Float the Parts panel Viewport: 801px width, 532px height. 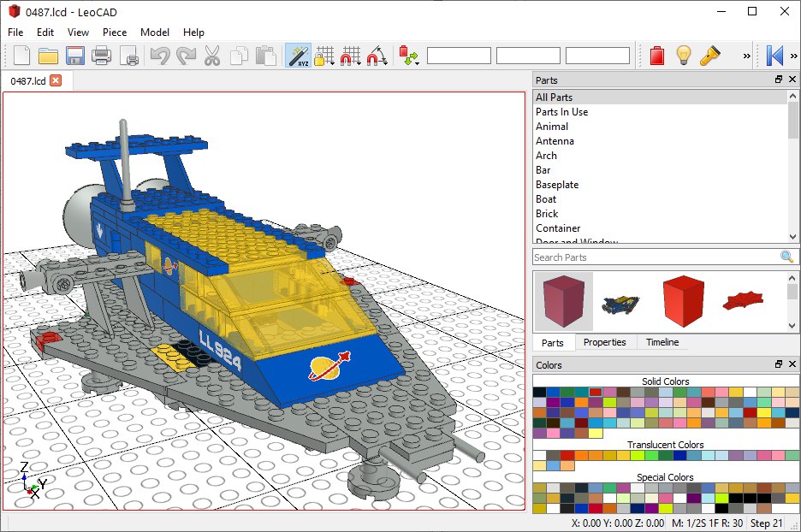pyautogui.click(x=779, y=80)
